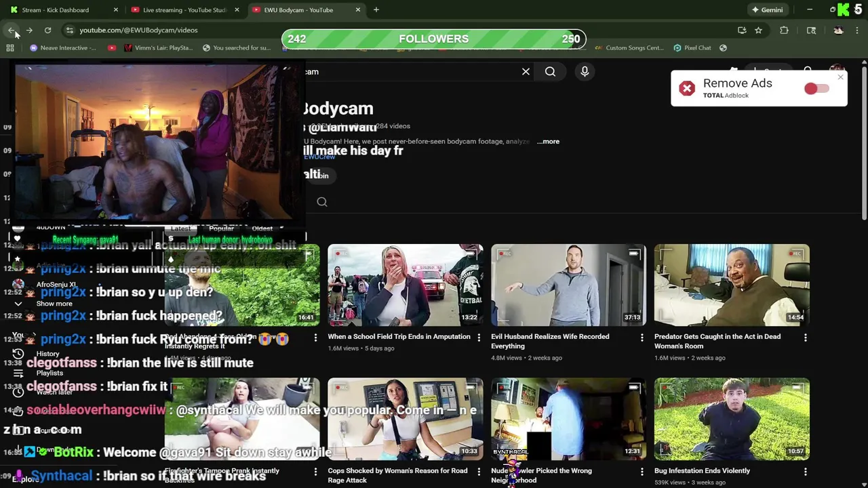Open the YouTube bookmark icon in bookmarks bar
The image size is (868, 488).
click(112, 47)
